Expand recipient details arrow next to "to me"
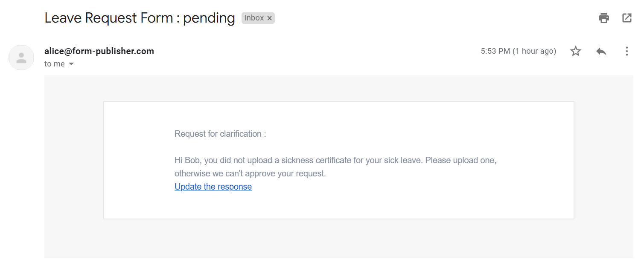 tap(71, 64)
